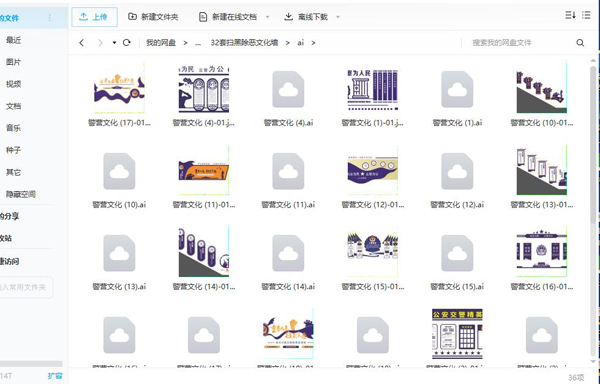Open the 图片 category in sidebar
Viewport: 600px width, 384px height.
13,62
